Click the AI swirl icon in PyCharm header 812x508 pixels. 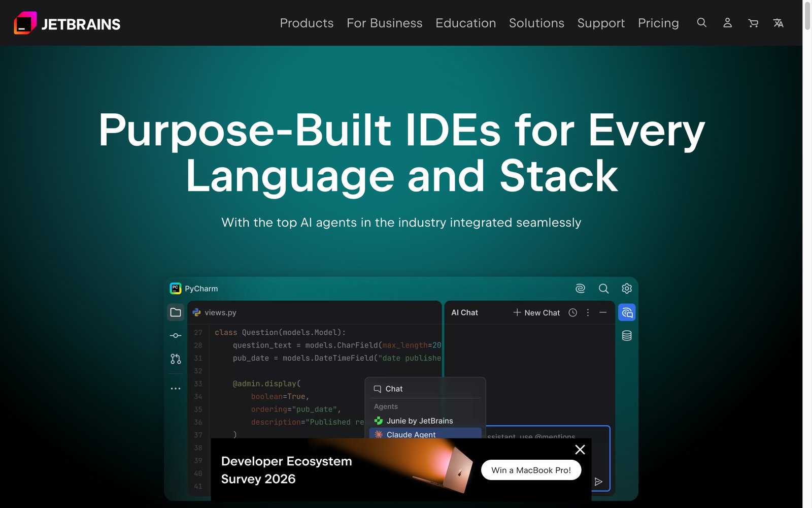pos(580,289)
